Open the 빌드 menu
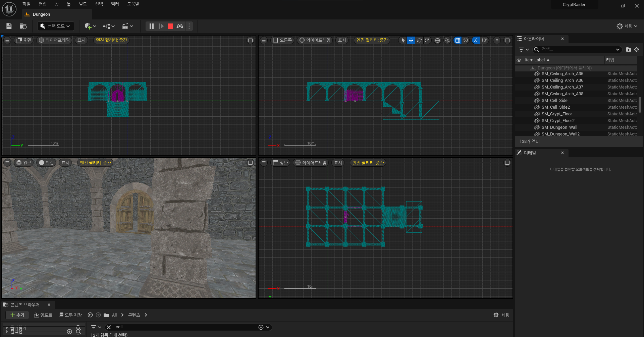This screenshot has width=644, height=337. [x=83, y=4]
